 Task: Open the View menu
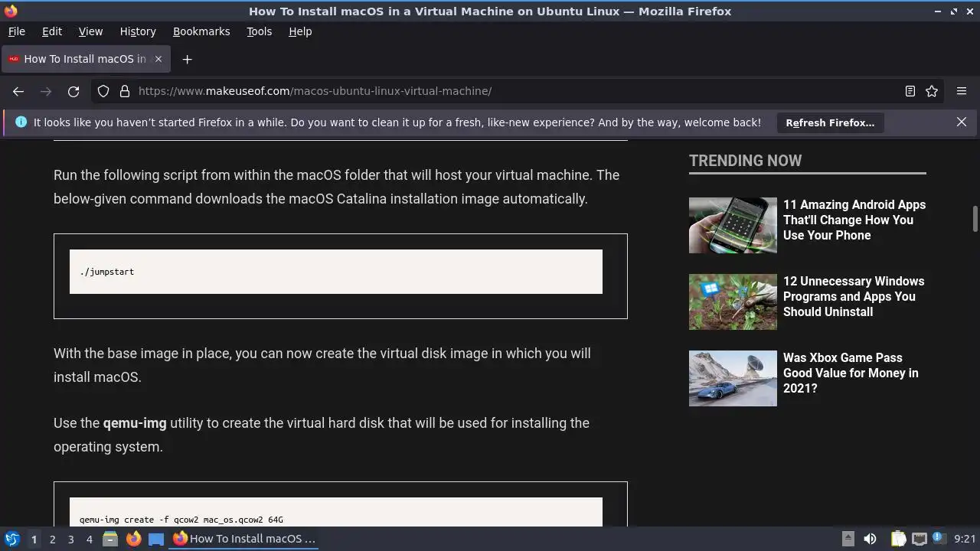90,31
